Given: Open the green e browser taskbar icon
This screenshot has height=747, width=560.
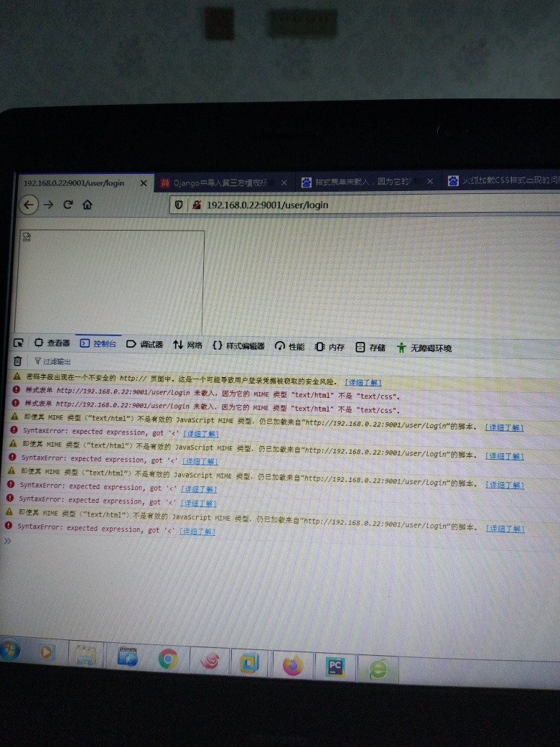Looking at the screenshot, I should [378, 669].
